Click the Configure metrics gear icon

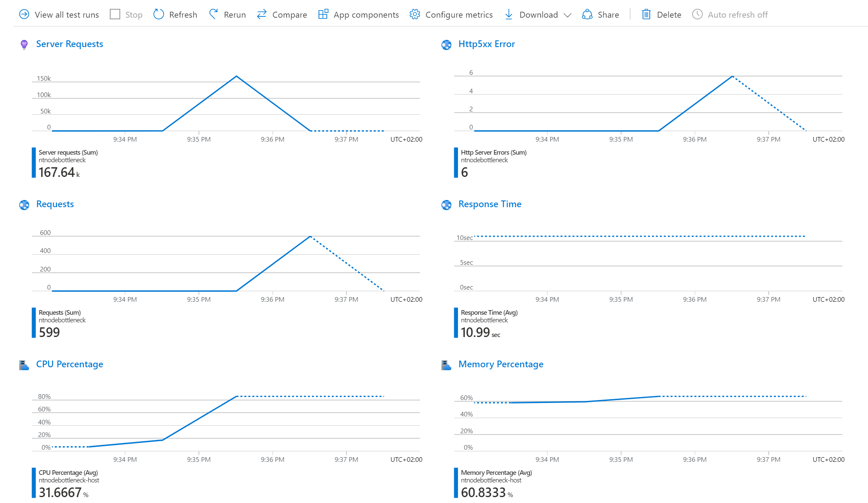(415, 14)
